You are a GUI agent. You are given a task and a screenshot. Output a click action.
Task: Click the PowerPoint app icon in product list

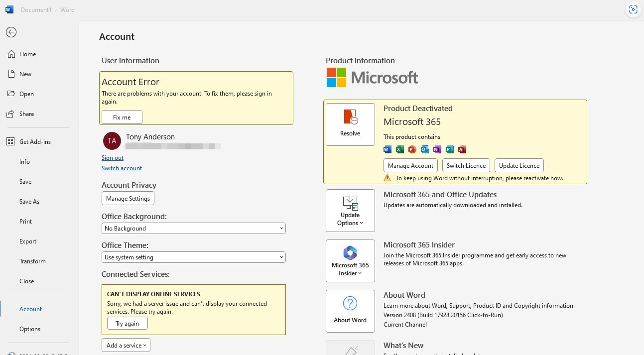click(412, 149)
